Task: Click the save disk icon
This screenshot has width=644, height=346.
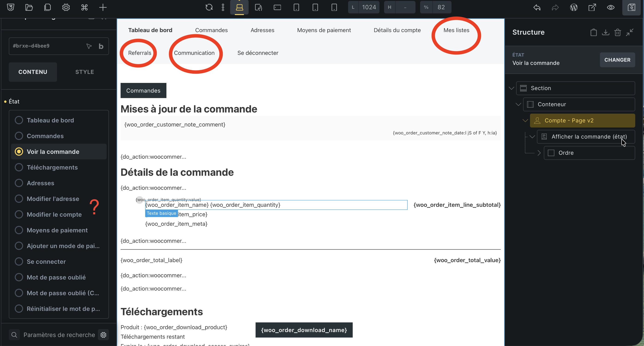Action: [x=632, y=7]
